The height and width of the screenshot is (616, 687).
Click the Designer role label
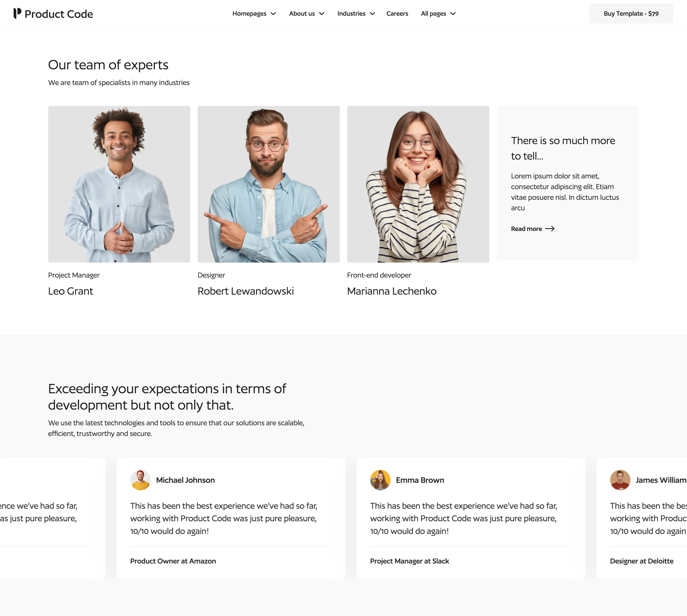pyautogui.click(x=211, y=275)
